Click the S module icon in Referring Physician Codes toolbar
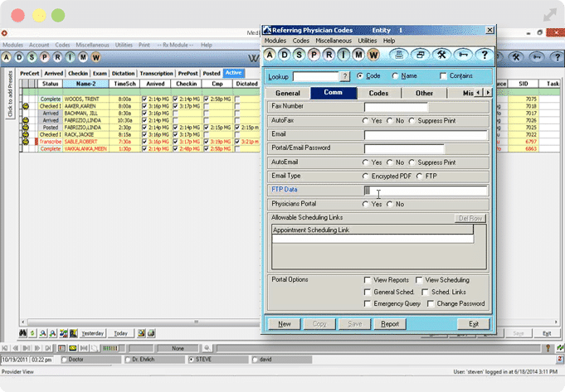The width and height of the screenshot is (565, 392). (x=299, y=55)
